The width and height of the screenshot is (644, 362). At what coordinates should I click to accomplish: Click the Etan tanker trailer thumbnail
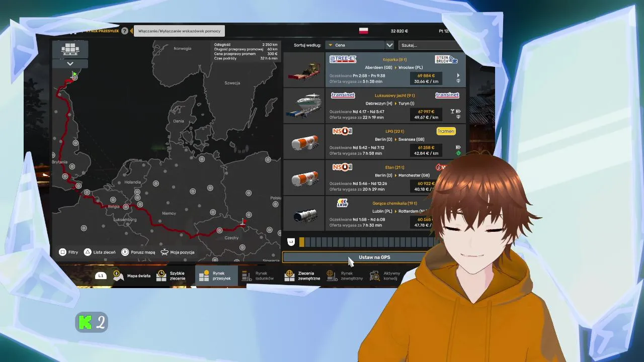click(304, 178)
